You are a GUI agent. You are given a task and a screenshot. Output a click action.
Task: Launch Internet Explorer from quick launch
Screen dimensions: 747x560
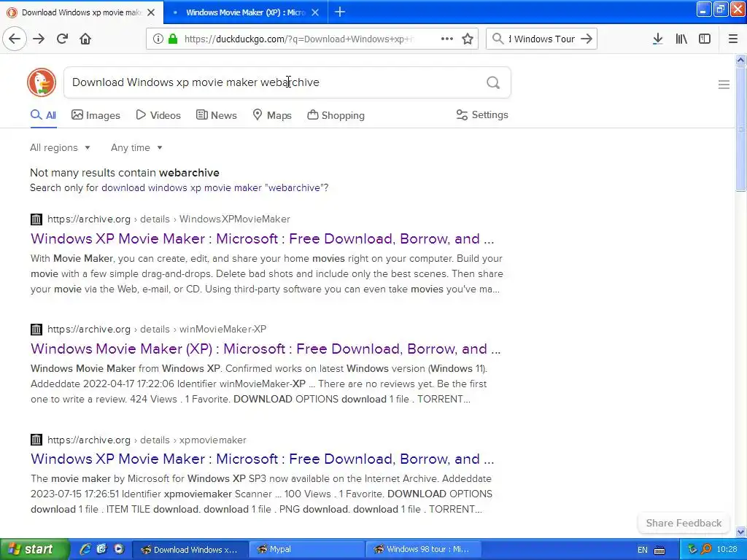[85, 549]
